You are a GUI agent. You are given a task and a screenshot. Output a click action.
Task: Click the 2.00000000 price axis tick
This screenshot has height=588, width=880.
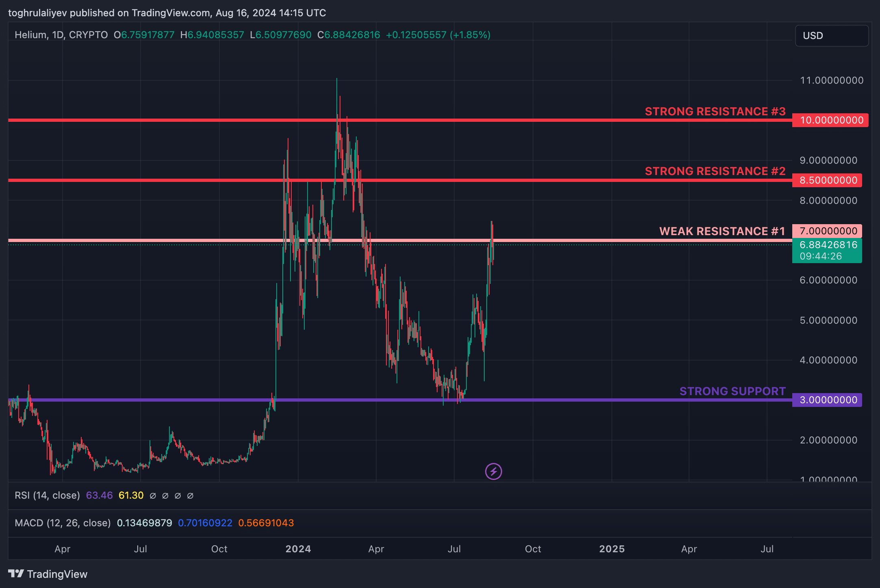(x=828, y=440)
